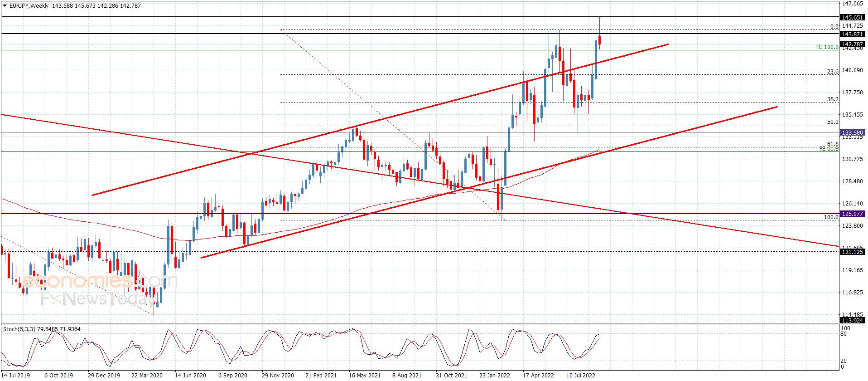This screenshot has width=868, height=381.
Task: Select the 22 Mar 2020 date marker
Action: click(147, 375)
